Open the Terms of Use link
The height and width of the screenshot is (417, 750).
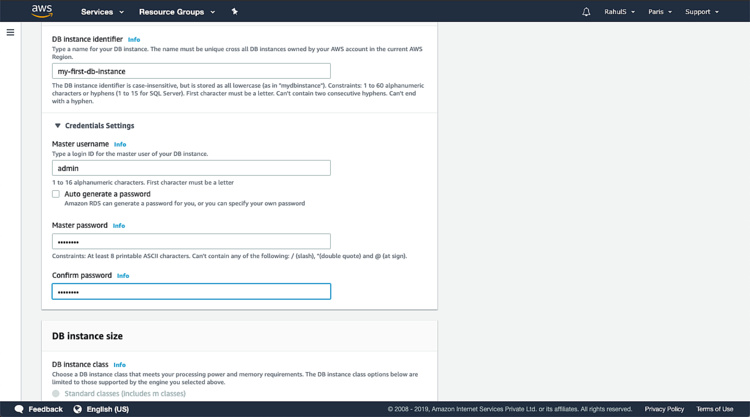point(714,409)
